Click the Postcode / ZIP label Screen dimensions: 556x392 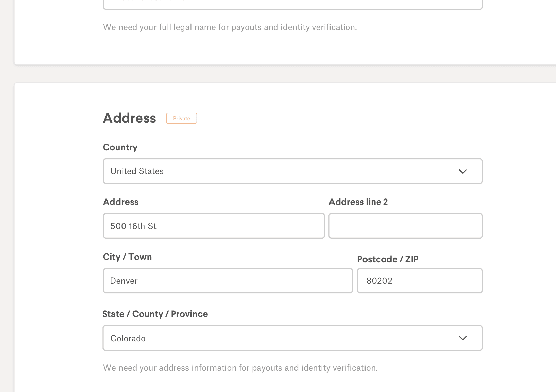click(x=388, y=259)
